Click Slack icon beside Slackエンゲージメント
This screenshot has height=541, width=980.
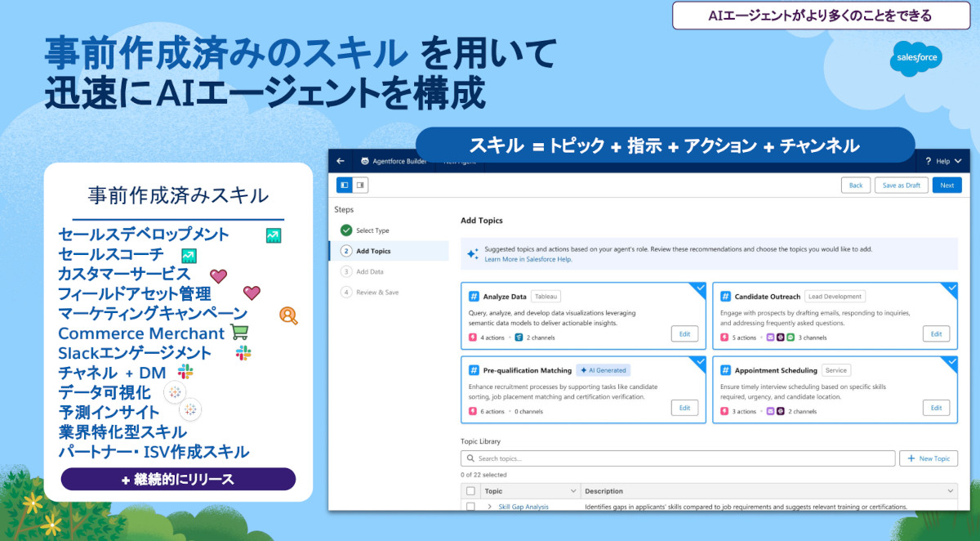(x=243, y=352)
